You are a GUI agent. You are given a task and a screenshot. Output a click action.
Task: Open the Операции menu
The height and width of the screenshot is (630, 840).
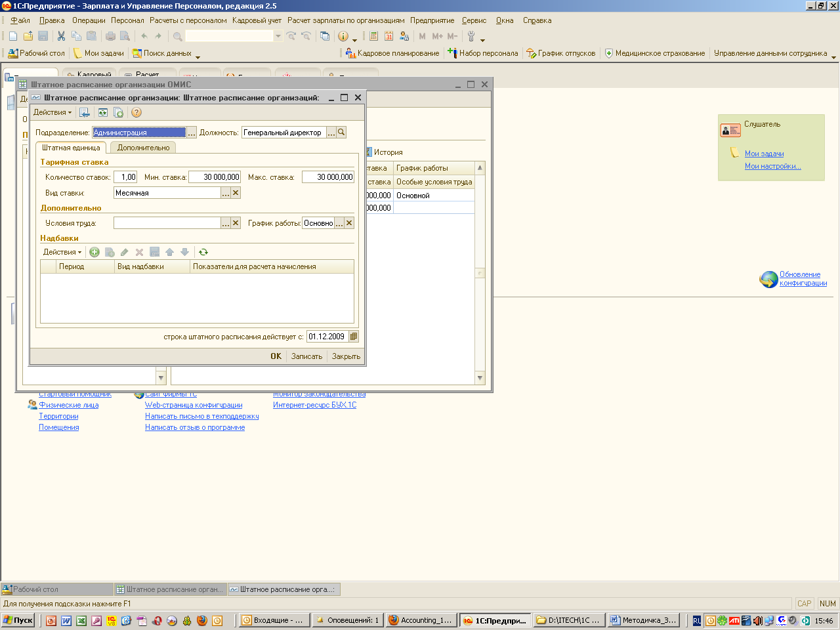pyautogui.click(x=89, y=20)
